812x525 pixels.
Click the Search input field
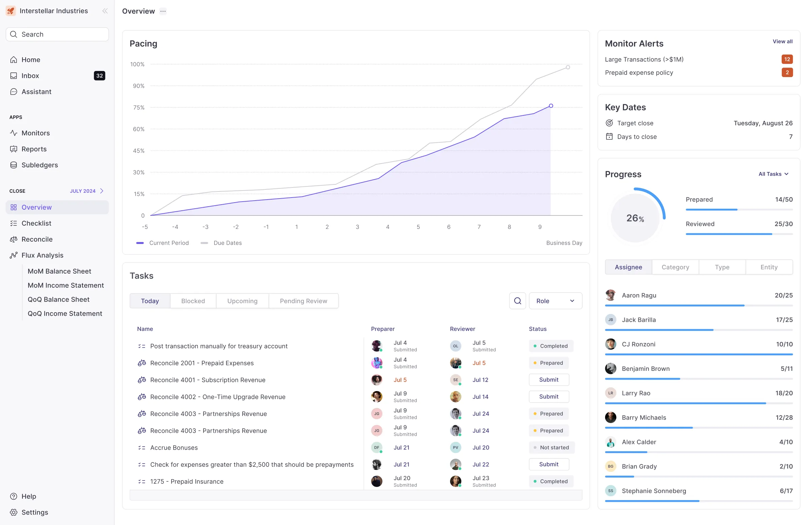tap(57, 34)
